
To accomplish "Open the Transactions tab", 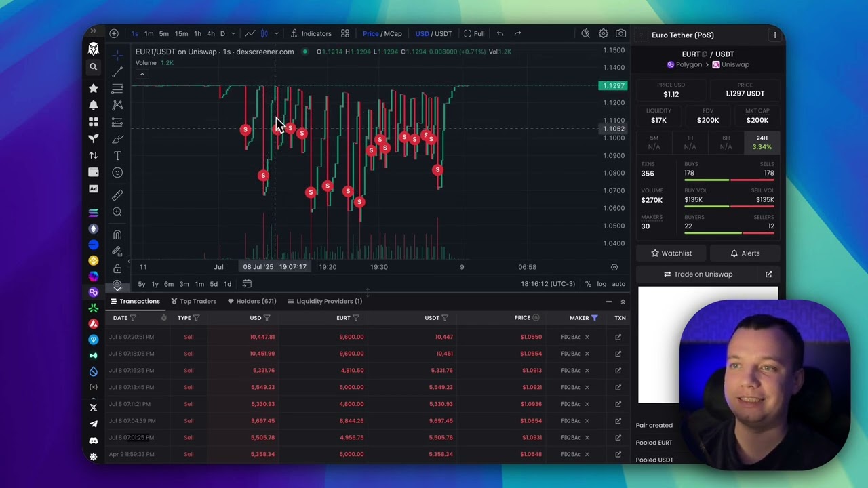I will (135, 301).
